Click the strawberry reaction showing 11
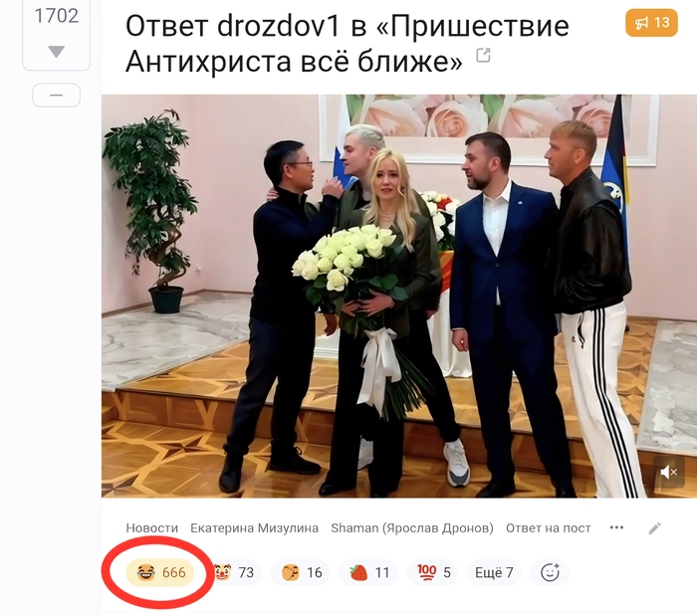The height and width of the screenshot is (616, 697). coord(368,572)
